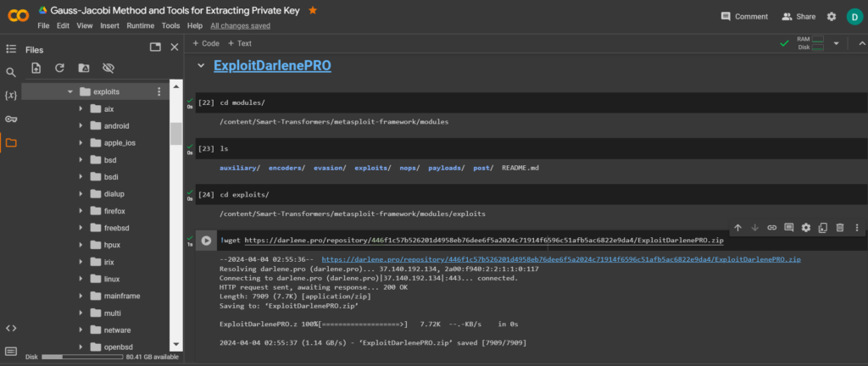868x366 pixels.
Task: Click the Share button
Action: click(798, 17)
